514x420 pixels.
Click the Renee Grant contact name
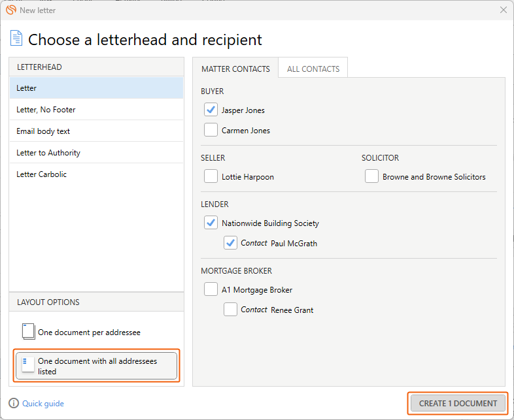pos(292,310)
